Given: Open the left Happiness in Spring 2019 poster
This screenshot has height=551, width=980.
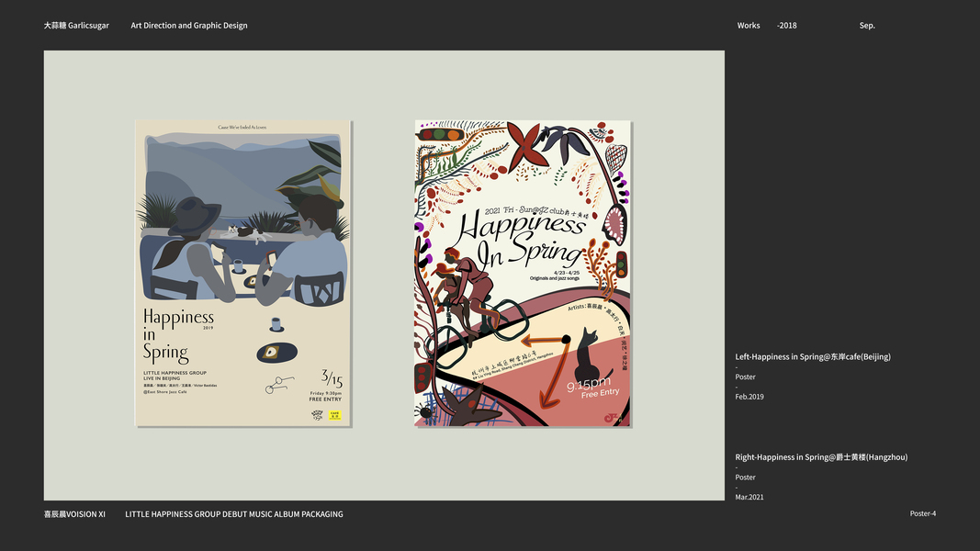Looking at the screenshot, I should (x=243, y=273).
